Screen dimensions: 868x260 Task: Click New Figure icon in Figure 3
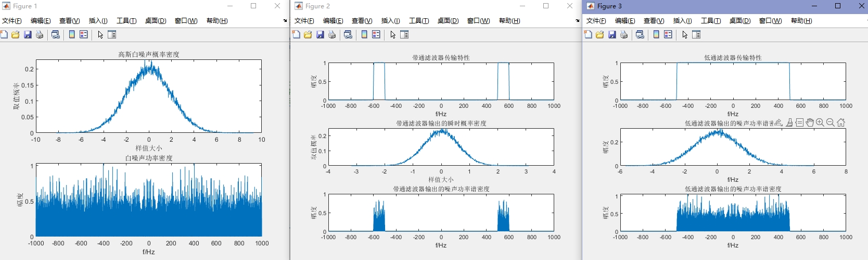pos(588,34)
